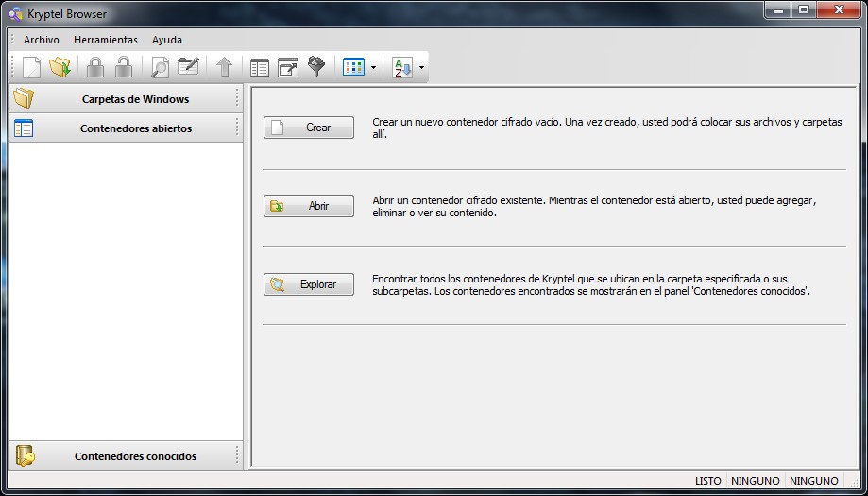Click the Contenedores abiertos list icon
The width and height of the screenshot is (868, 496).
tap(24, 128)
